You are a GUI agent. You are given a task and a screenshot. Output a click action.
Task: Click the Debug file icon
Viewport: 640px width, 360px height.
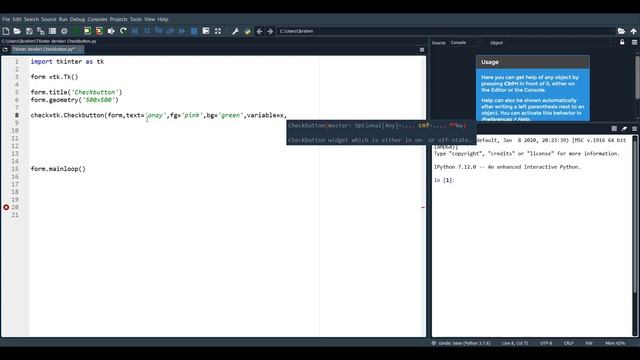click(x=135, y=31)
